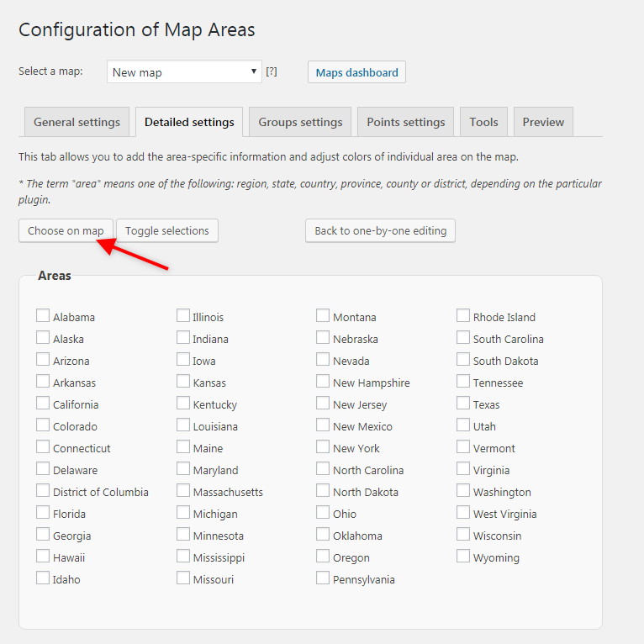This screenshot has width=644, height=644.
Task: Open the Preview tab
Action: click(x=543, y=122)
